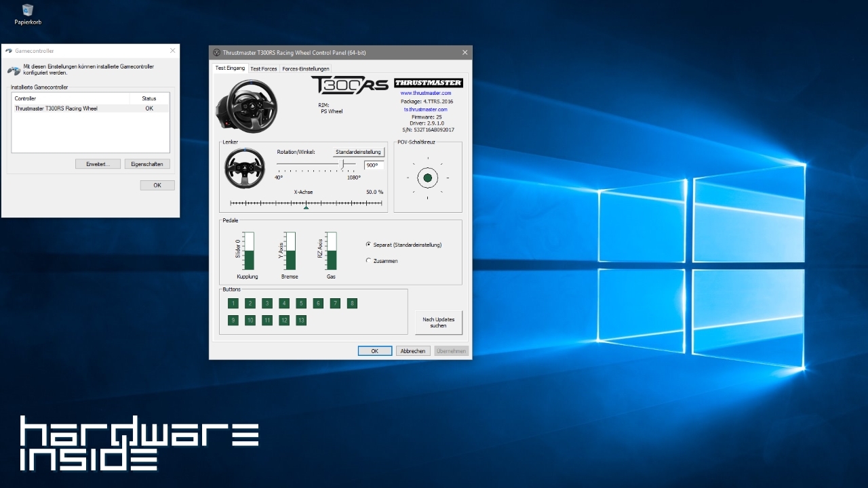
Task: Click button indicator 9
Action: point(233,320)
